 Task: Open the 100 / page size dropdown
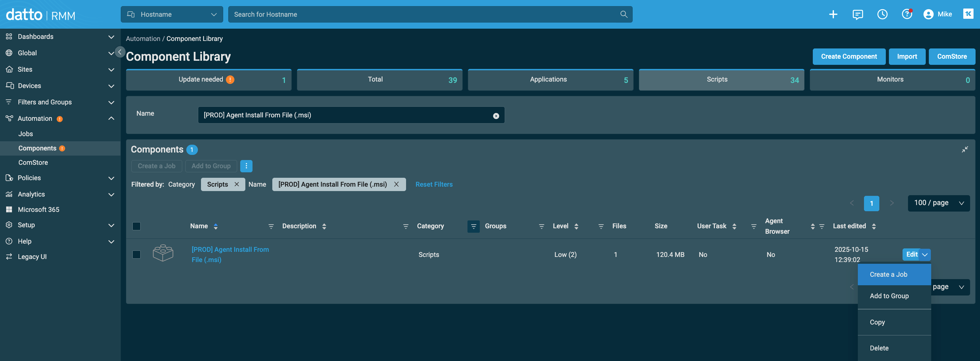tap(938, 203)
